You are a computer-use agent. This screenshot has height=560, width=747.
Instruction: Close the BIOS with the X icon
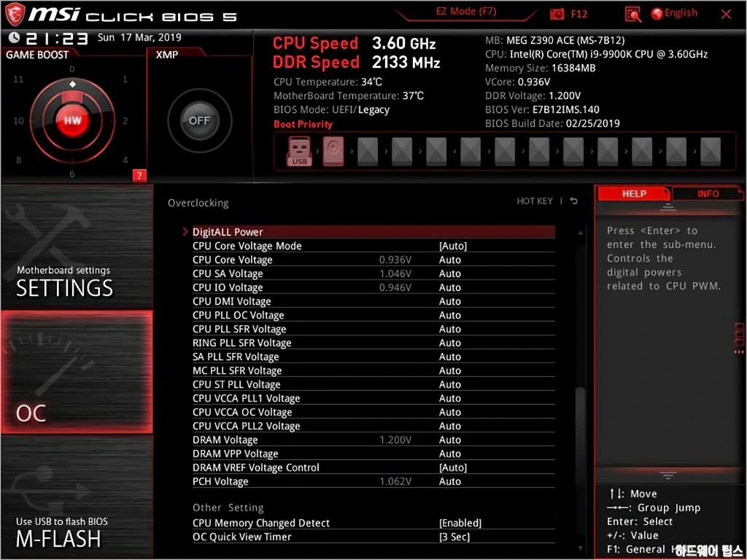pyautogui.click(x=726, y=15)
